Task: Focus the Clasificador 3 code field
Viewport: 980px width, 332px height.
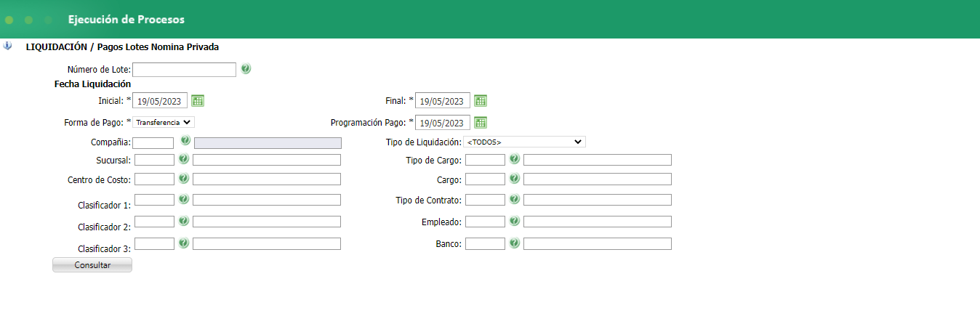Action: 154,244
